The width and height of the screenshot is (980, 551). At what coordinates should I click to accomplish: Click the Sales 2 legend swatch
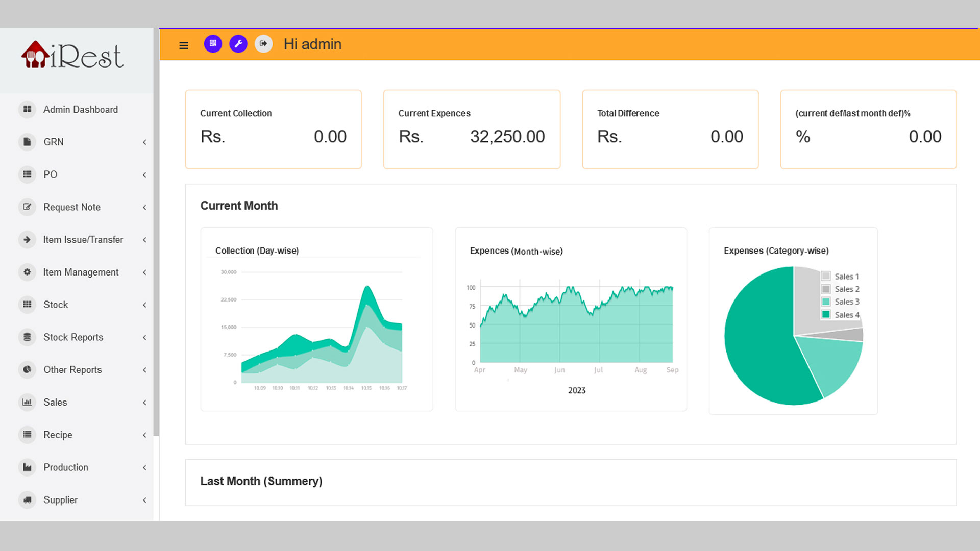826,289
